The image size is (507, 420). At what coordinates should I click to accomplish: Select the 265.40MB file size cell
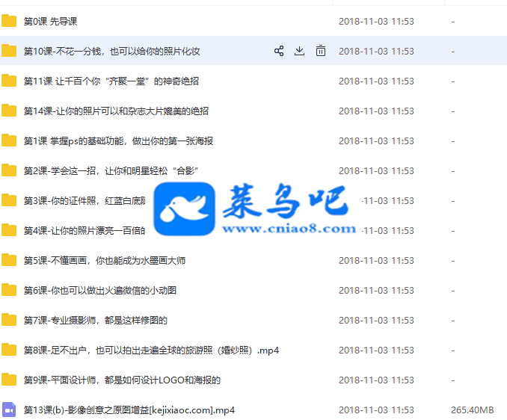coord(472,410)
